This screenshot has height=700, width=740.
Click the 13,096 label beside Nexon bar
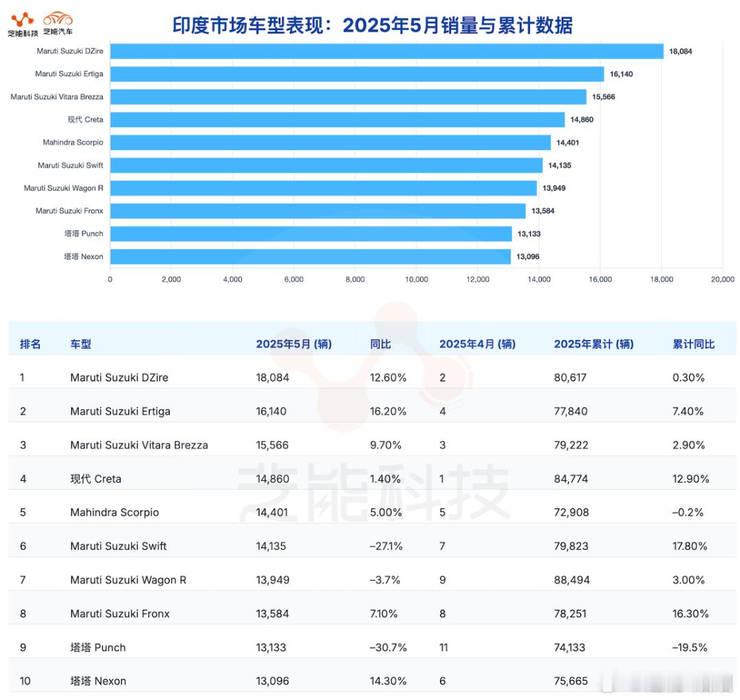(x=528, y=257)
